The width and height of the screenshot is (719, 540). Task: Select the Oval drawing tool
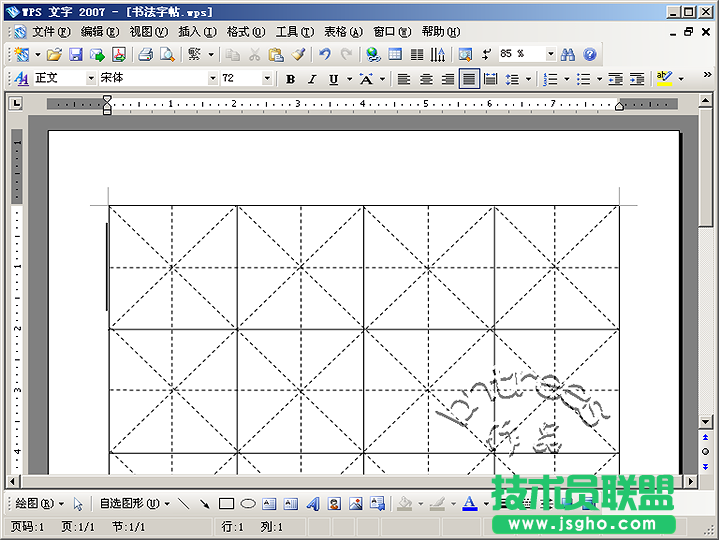(248, 503)
